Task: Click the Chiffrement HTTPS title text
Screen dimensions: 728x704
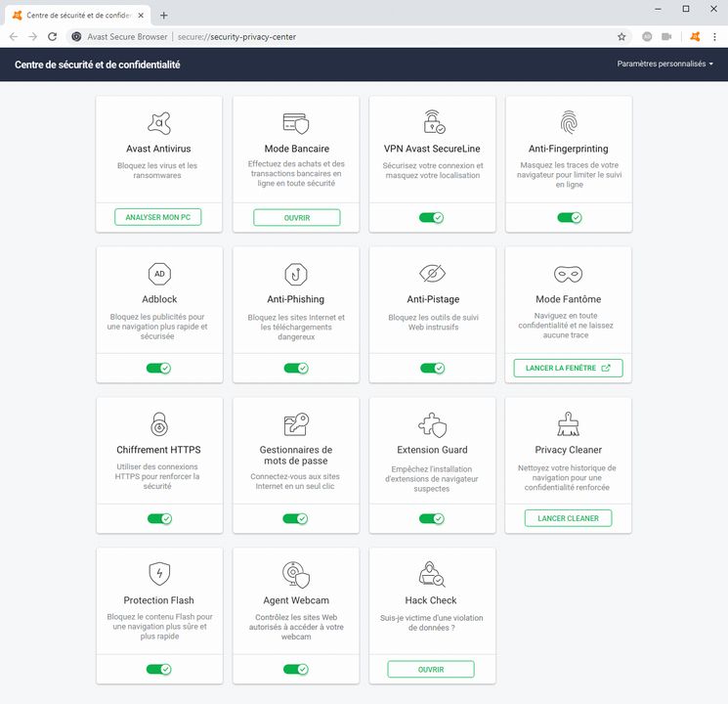Action: point(158,450)
